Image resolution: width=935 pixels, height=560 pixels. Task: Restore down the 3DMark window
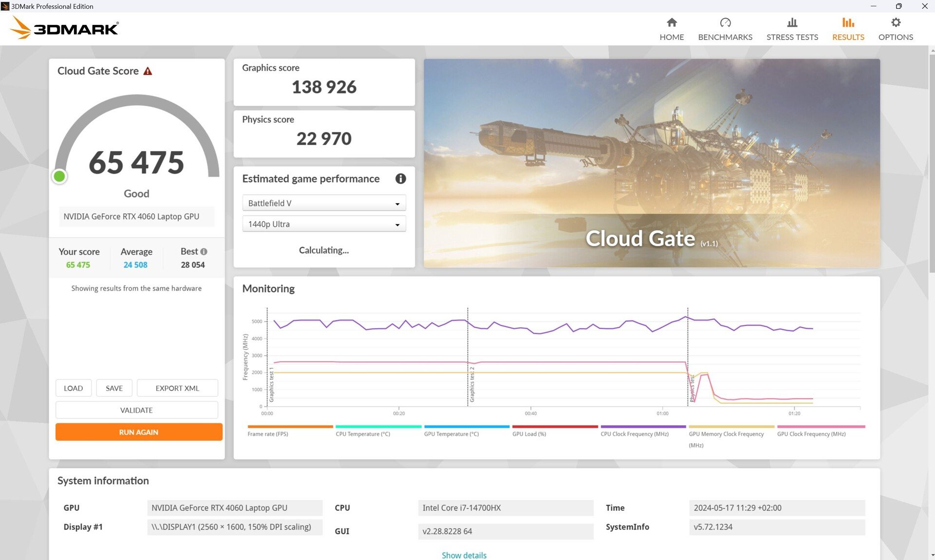coord(898,6)
